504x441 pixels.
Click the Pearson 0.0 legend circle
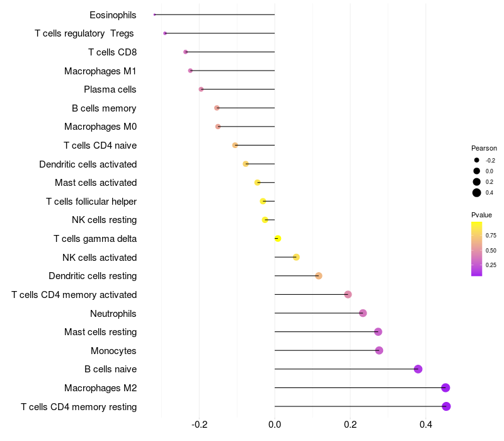[x=477, y=171]
